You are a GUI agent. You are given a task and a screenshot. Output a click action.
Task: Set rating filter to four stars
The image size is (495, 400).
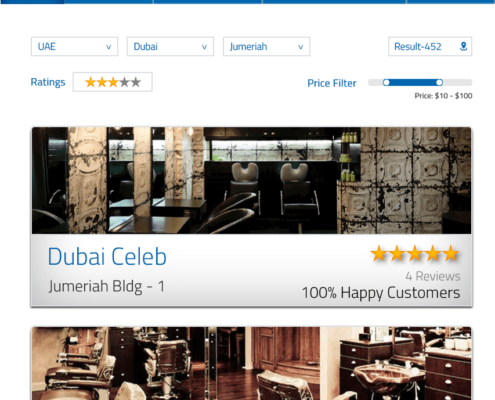pos(124,82)
